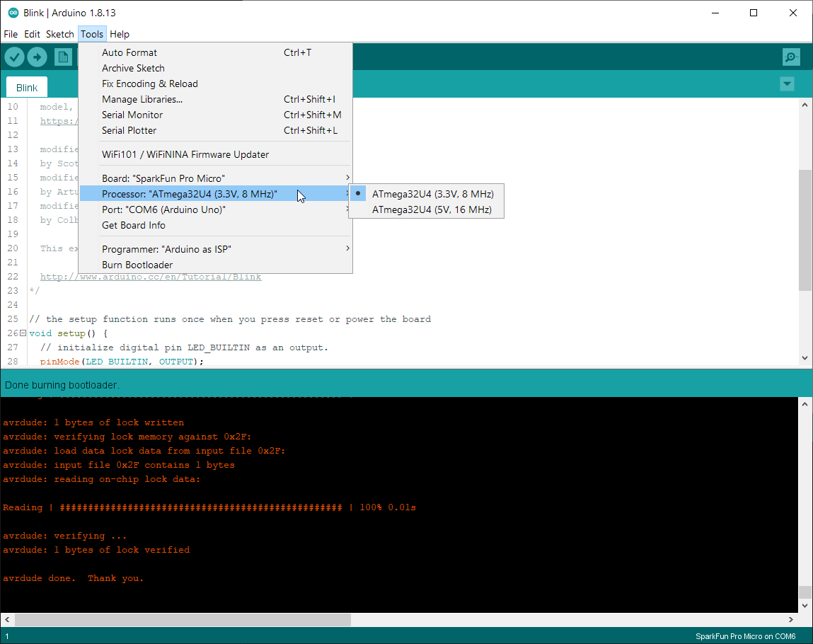The width and height of the screenshot is (813, 644).
Task: Choose Auto Format from the Tools menu
Action: [216, 52]
